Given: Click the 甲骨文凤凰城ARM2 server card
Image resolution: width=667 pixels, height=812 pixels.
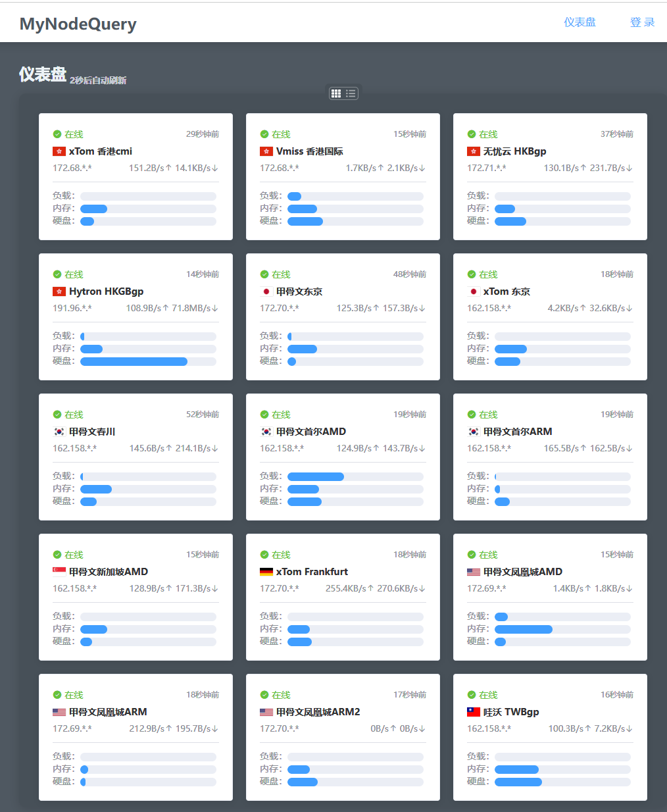Looking at the screenshot, I should tap(343, 737).
